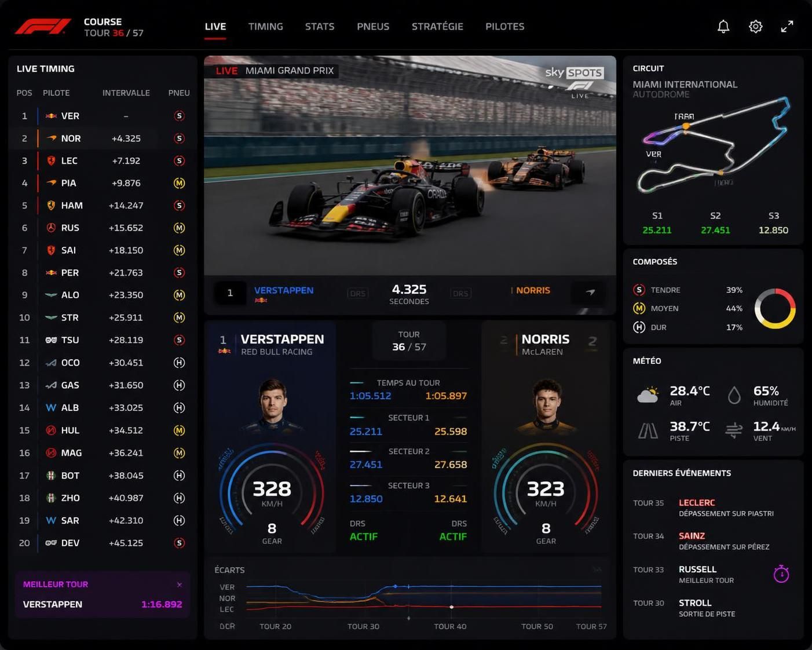The height and width of the screenshot is (650, 812).
Task: Toggle the DRS badge next to Norris
Action: [x=460, y=294]
